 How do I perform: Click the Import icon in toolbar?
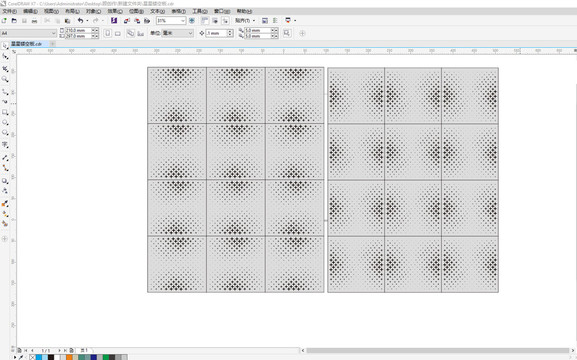pyautogui.click(x=127, y=21)
